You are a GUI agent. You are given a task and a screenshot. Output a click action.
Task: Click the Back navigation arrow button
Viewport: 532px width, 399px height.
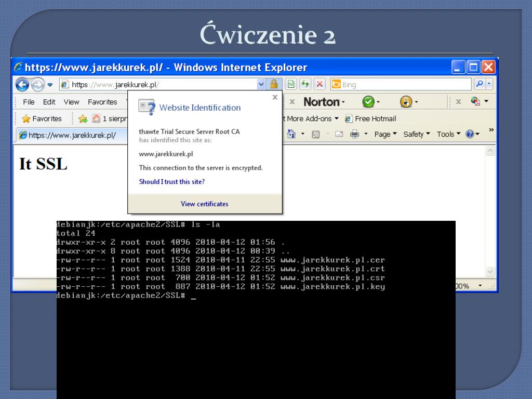pos(22,85)
